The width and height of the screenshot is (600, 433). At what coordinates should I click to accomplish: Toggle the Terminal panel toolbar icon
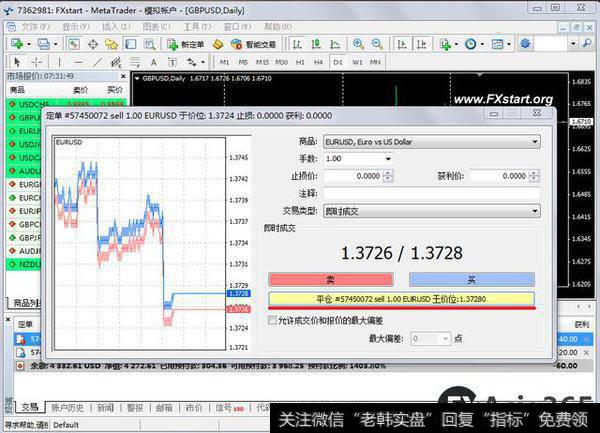[x=131, y=44]
